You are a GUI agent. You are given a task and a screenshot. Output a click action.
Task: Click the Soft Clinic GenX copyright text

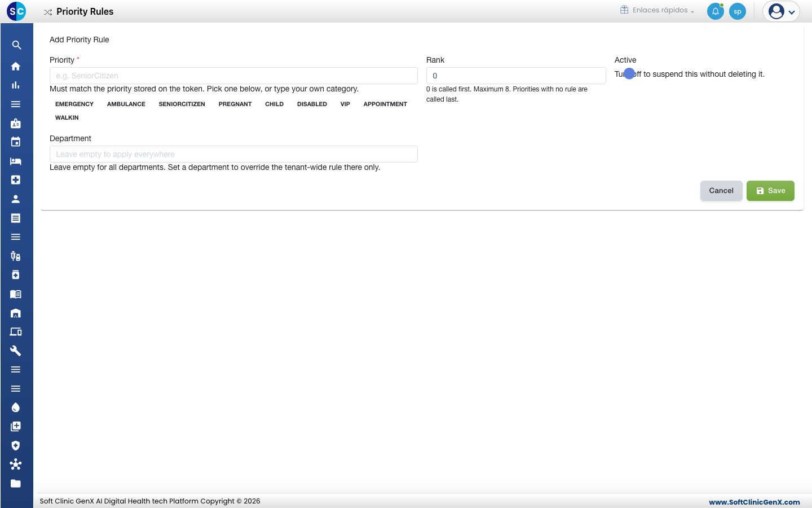point(150,501)
